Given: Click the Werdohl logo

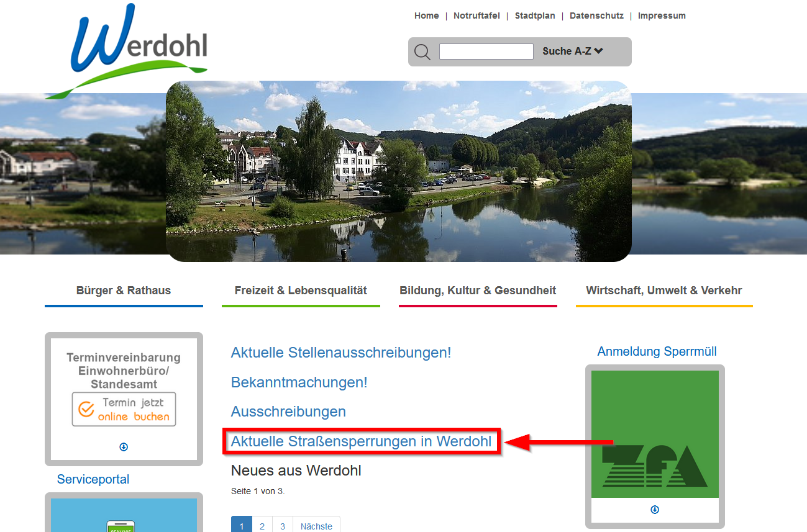Looking at the screenshot, I should (x=126, y=51).
